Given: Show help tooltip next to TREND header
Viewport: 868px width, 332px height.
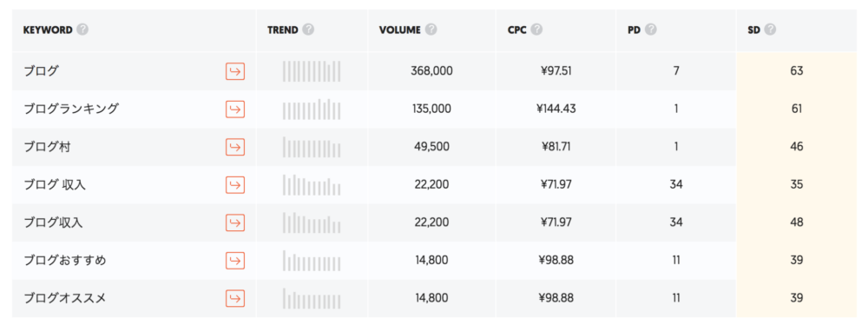Looking at the screenshot, I should click(308, 30).
